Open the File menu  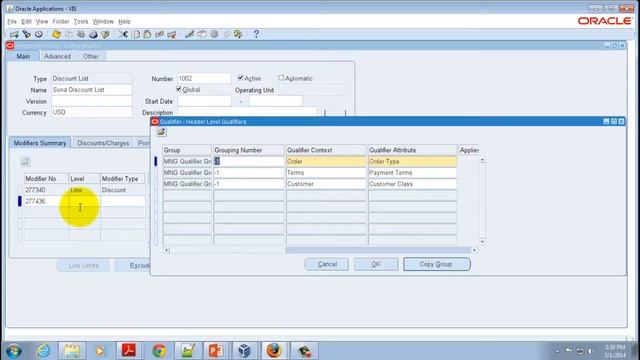click(x=12, y=21)
